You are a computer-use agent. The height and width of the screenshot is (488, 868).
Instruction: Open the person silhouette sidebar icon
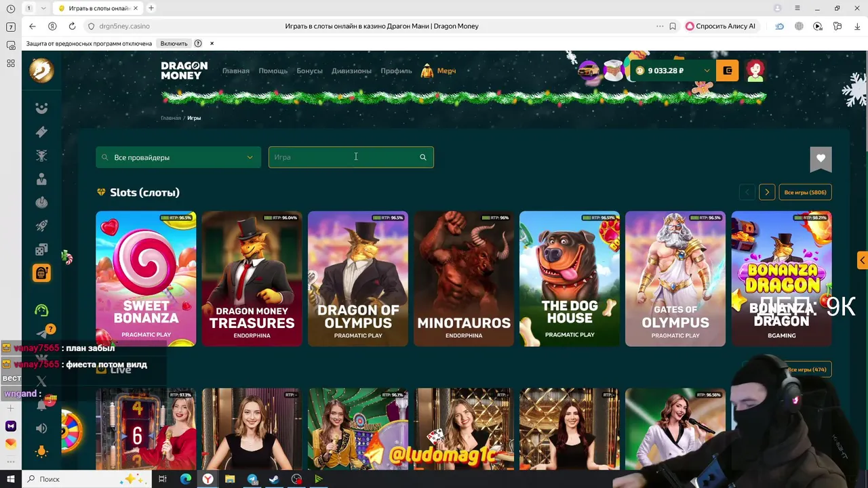click(x=41, y=179)
